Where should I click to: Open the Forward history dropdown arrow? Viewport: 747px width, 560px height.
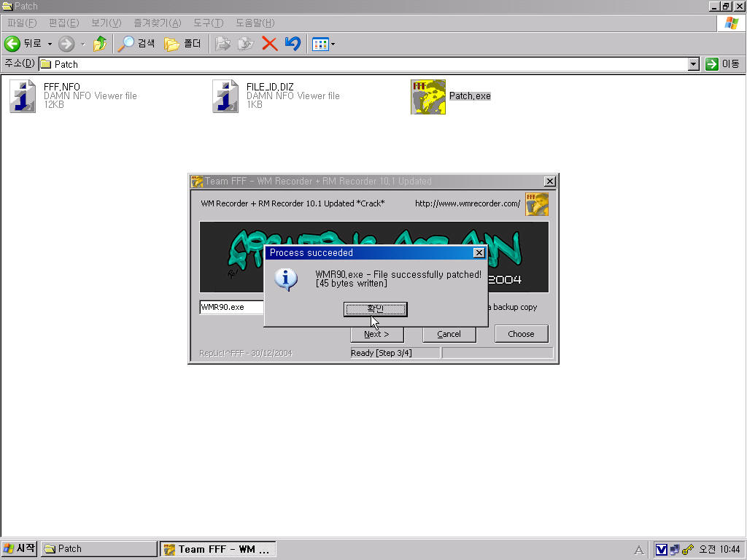coord(83,44)
